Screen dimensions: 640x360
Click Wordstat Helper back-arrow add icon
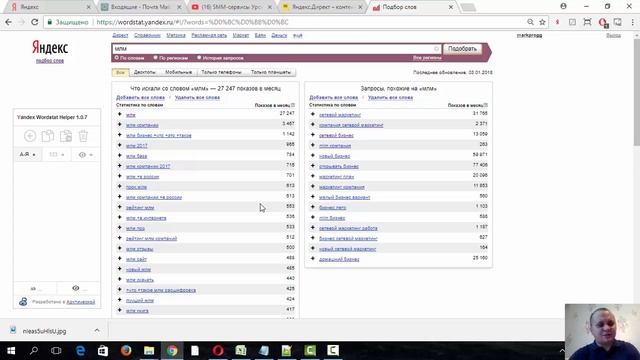pyautogui.click(x=30, y=136)
